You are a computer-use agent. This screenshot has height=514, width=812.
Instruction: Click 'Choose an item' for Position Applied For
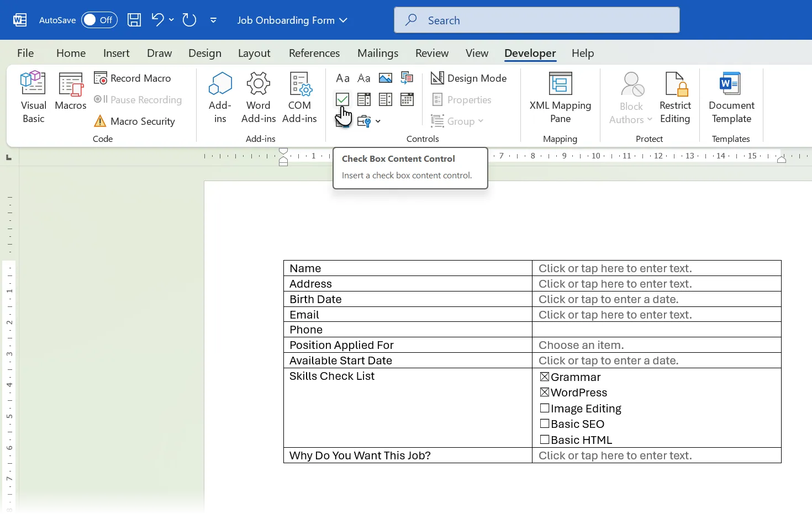click(581, 345)
